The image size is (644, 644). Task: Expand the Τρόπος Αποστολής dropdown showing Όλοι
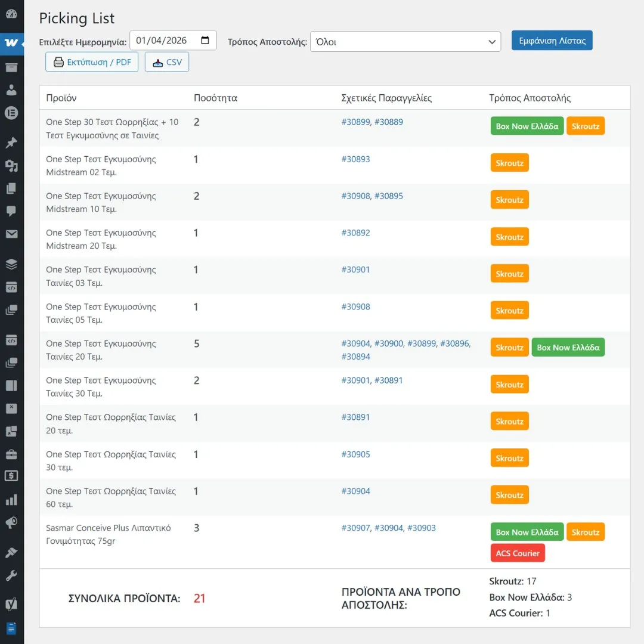405,42
